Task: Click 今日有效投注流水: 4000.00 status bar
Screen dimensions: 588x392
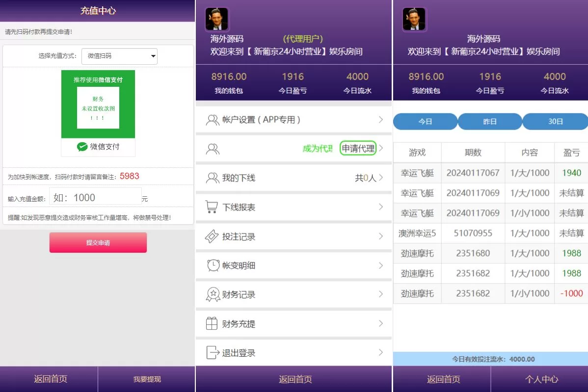Action: pos(490,359)
